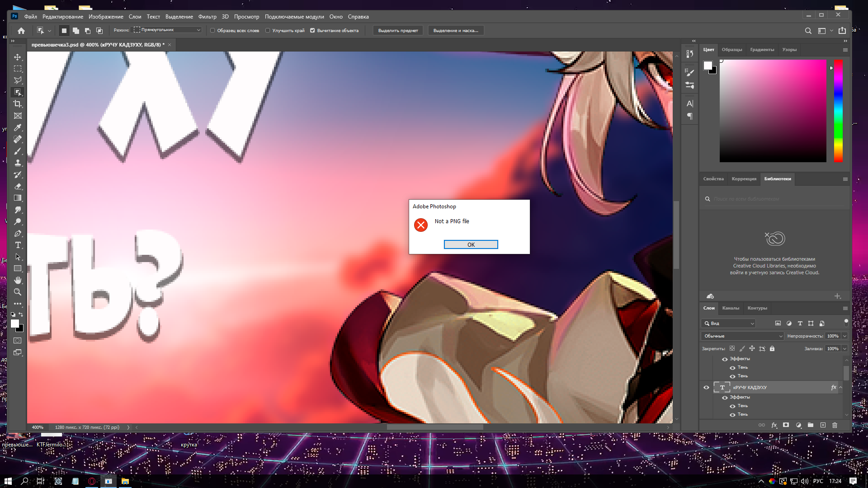
Task: Enable 'Улучшить край' checkbox
Action: point(268,31)
